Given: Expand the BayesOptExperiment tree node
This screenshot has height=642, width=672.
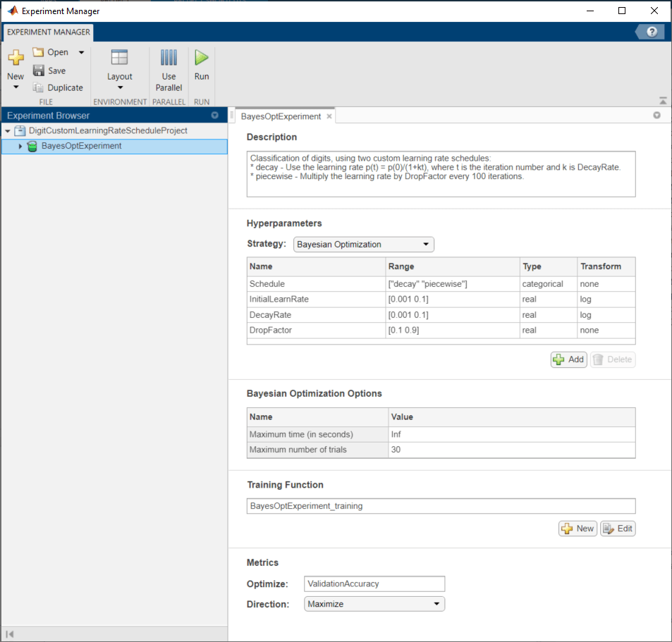Looking at the screenshot, I should (20, 146).
